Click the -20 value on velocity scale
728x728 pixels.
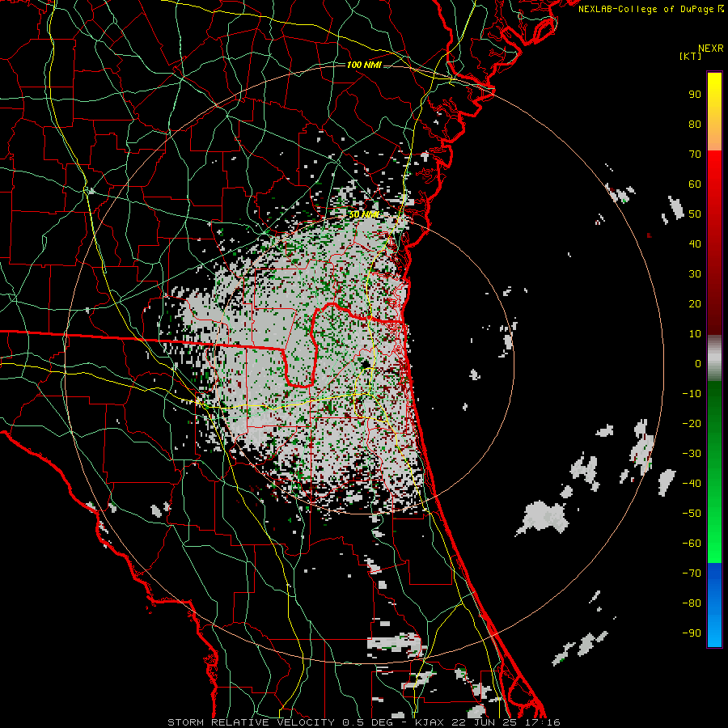(x=692, y=424)
